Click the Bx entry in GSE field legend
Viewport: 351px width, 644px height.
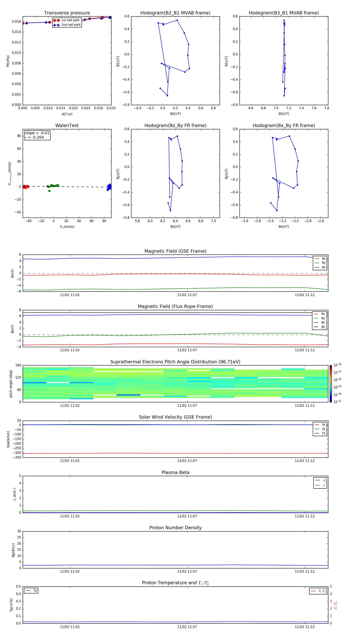click(x=320, y=259)
